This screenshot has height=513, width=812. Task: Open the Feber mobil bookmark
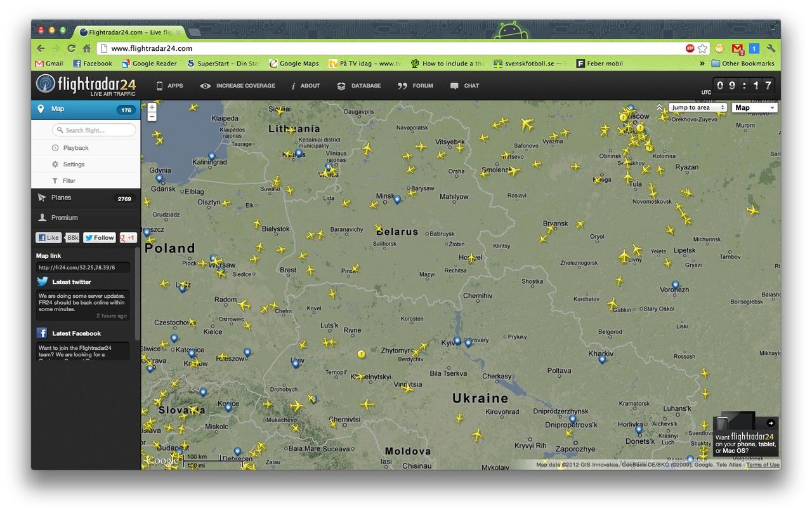pyautogui.click(x=599, y=63)
